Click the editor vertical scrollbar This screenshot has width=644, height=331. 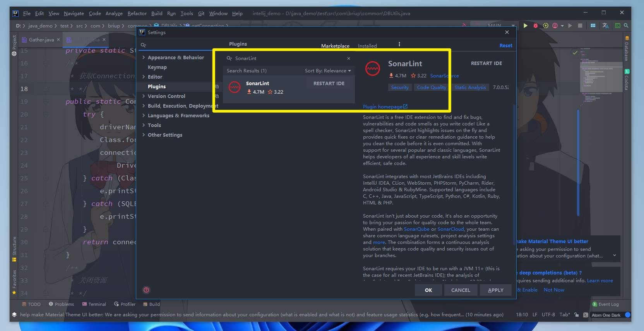[x=578, y=163]
